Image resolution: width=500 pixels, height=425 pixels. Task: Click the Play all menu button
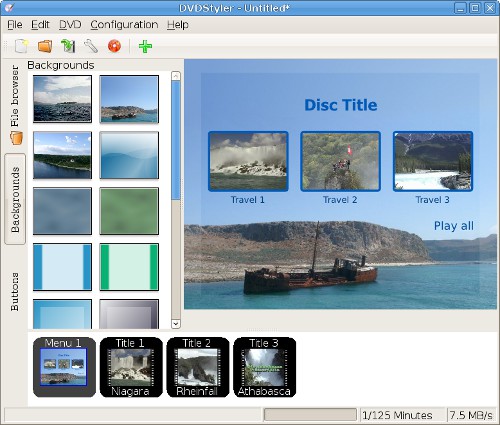pos(454,226)
